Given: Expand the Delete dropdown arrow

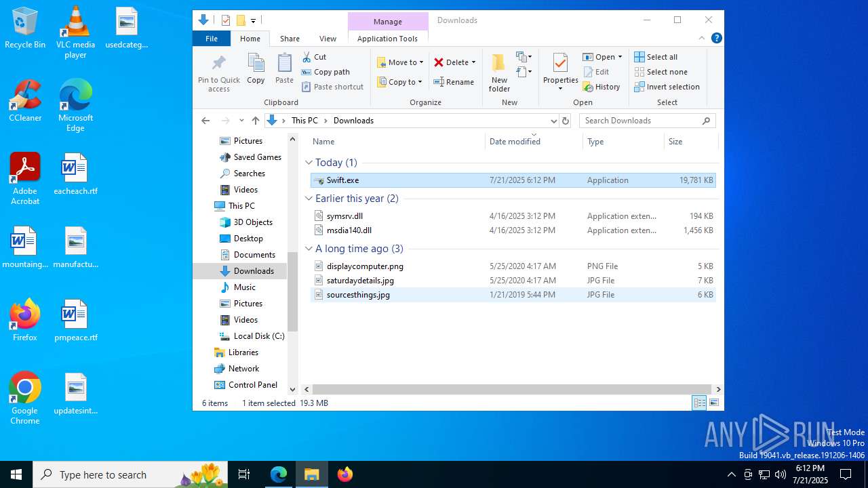Looking at the screenshot, I should coord(473,62).
